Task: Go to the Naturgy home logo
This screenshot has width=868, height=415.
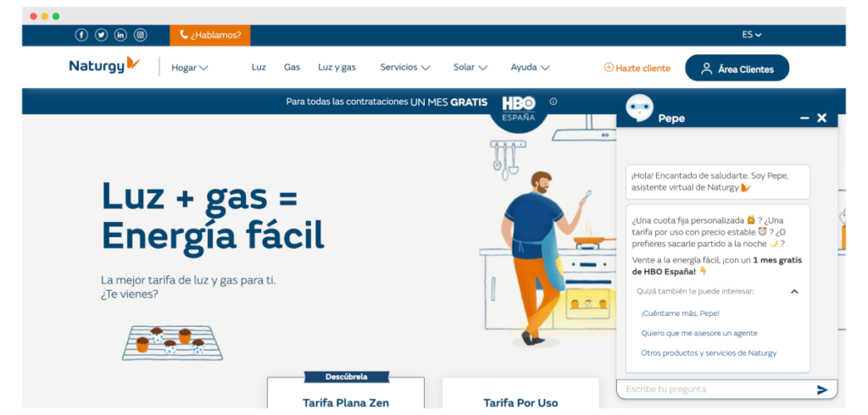Action: (x=104, y=65)
